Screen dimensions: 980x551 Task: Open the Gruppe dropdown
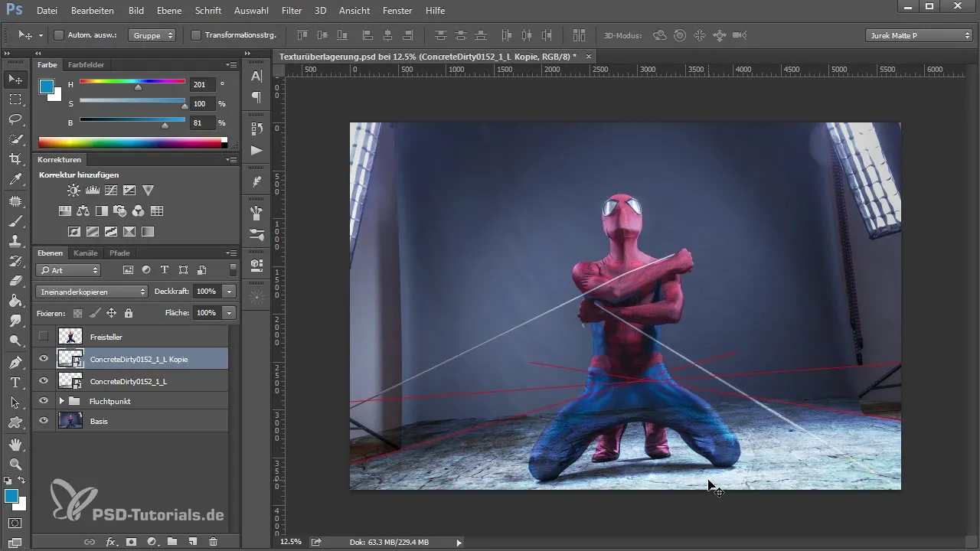tap(152, 35)
